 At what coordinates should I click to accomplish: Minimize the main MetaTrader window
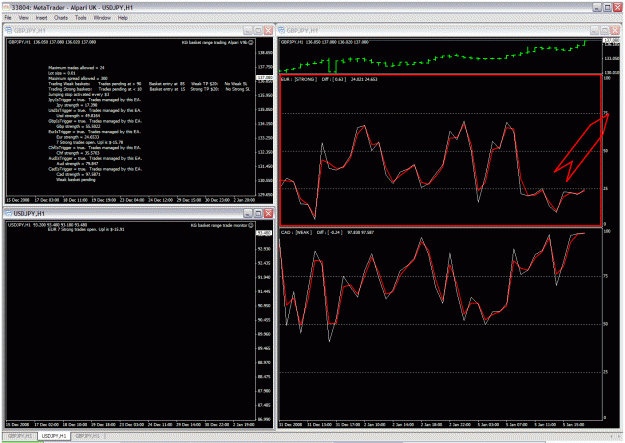(x=597, y=7)
